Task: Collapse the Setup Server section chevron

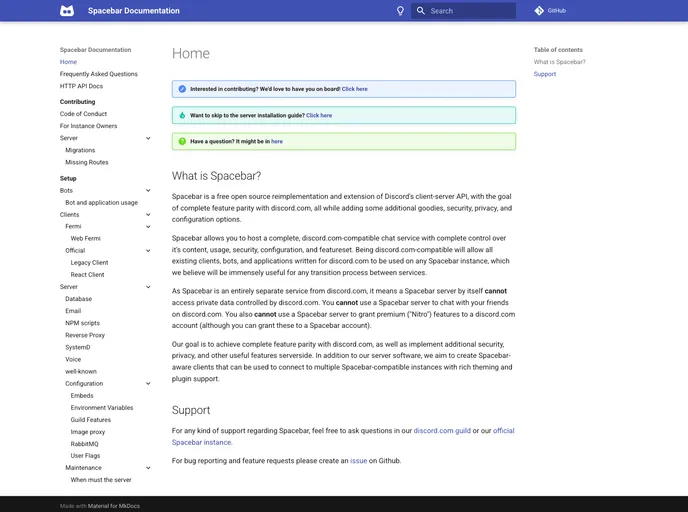Action: [148, 287]
